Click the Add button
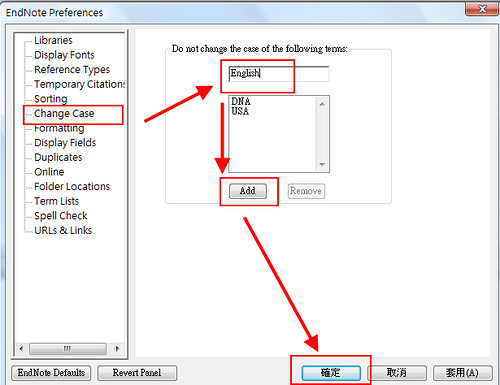Screen dimensions: 500x385 248,191
